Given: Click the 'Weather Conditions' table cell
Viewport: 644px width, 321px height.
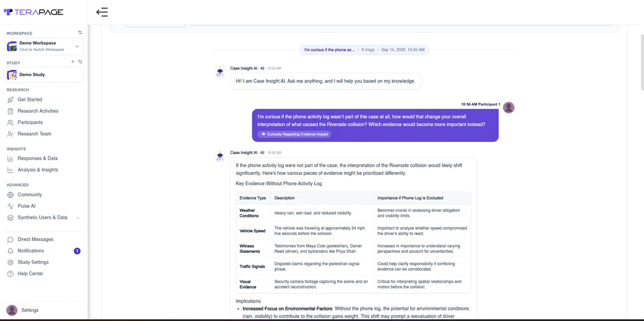Looking at the screenshot, I should [x=253, y=213].
